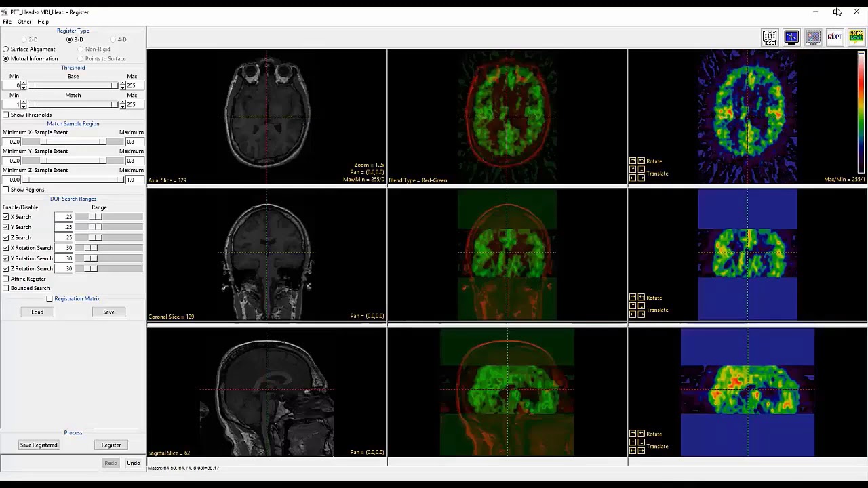This screenshot has width=868, height=488.
Task: Rotate axial PET view counterclockwise
Action: [x=642, y=161]
